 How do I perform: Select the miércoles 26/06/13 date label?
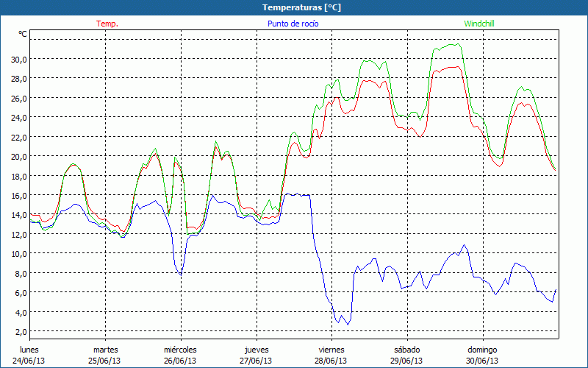coord(180,355)
